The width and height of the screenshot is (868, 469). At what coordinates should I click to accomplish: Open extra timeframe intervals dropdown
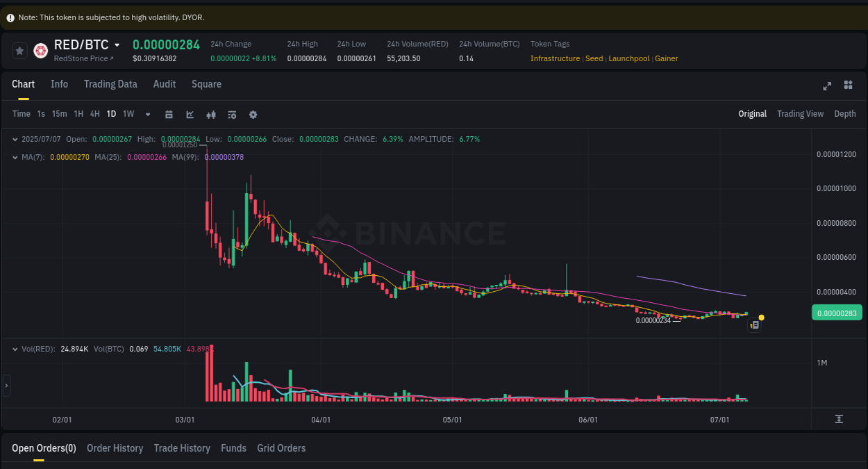[x=147, y=114]
